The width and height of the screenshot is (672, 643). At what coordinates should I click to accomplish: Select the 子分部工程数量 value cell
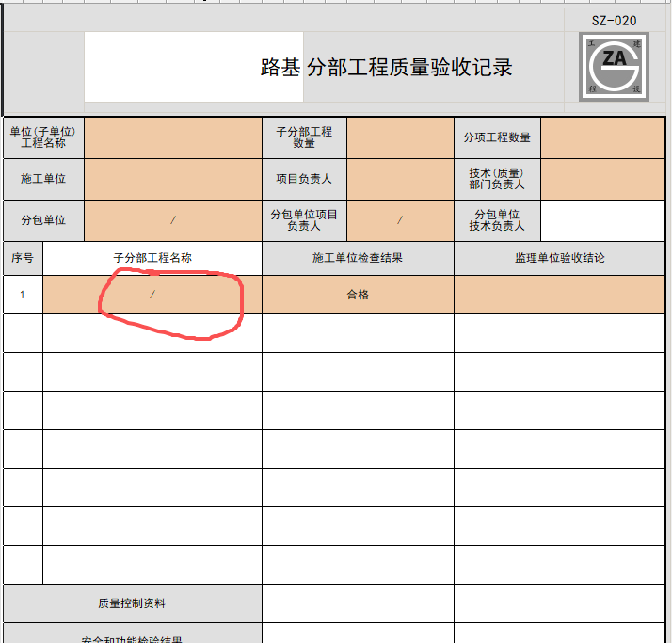[400, 137]
